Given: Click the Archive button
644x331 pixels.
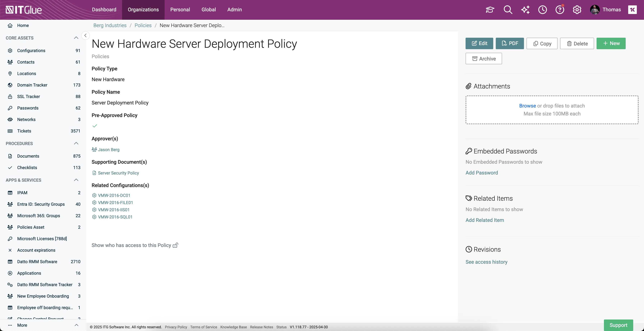Looking at the screenshot, I should click(484, 59).
